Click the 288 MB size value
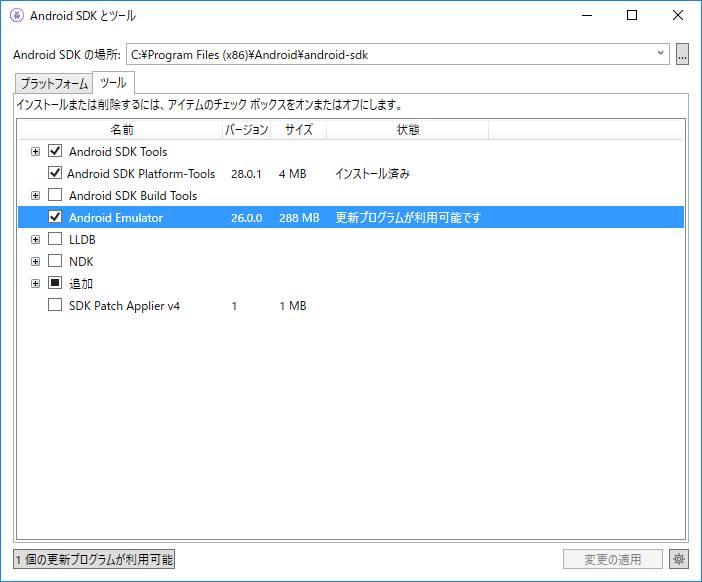 click(299, 218)
